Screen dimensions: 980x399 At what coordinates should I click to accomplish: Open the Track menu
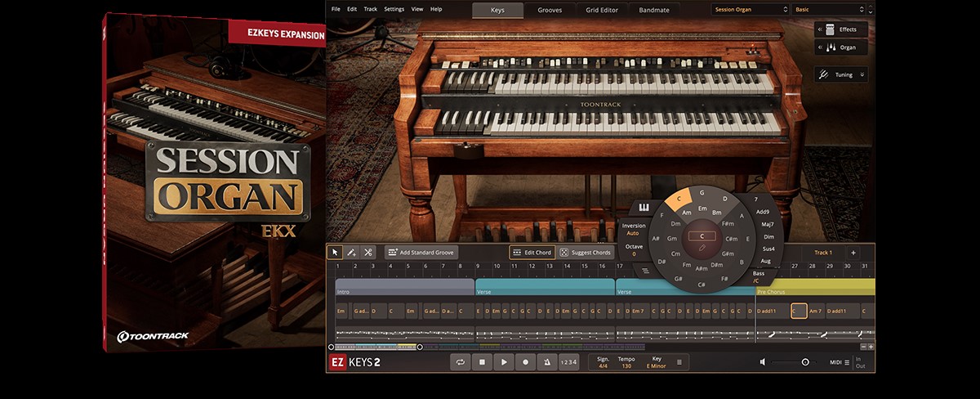point(371,9)
